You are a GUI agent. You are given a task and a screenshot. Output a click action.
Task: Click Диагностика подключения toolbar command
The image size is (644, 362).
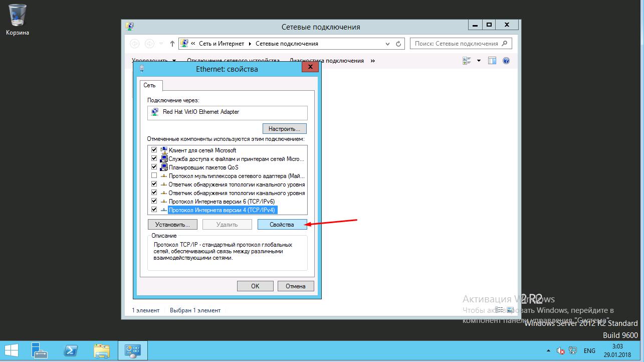tap(326, 61)
